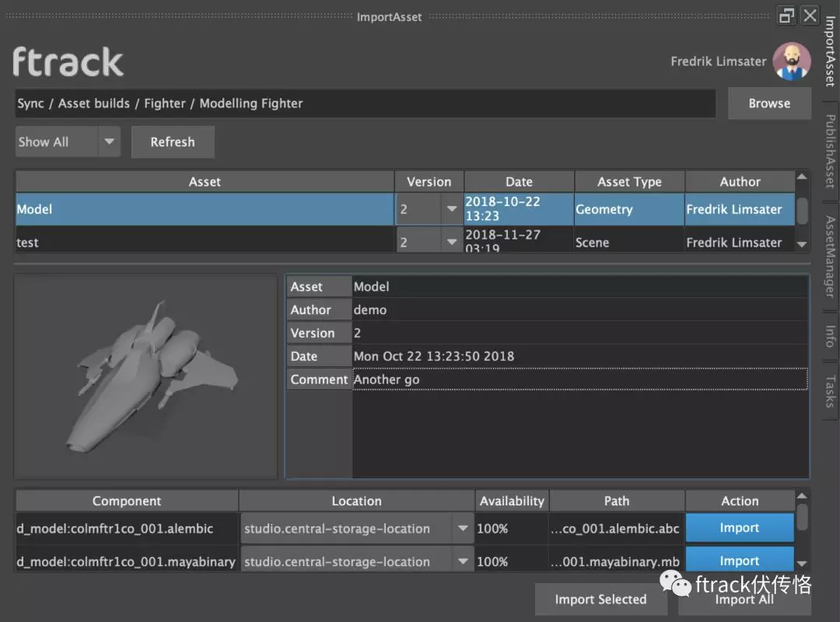
Task: Click the asset list scroll up arrow
Action: 802,176
